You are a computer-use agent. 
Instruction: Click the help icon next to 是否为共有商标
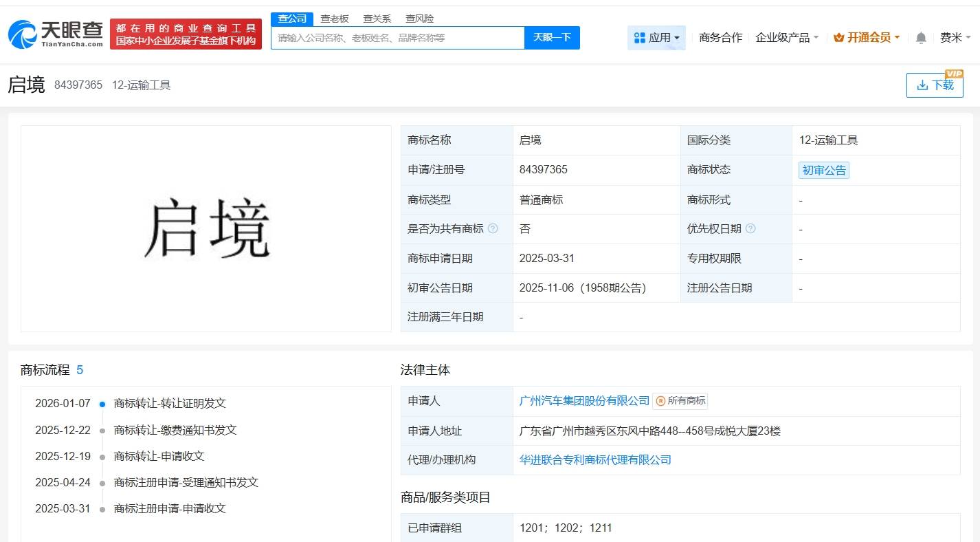tap(493, 228)
